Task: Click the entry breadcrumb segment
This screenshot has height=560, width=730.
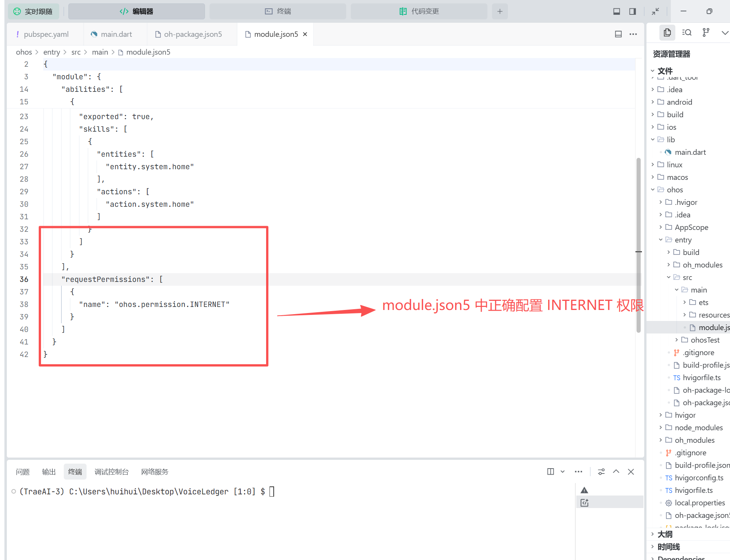Action: pyautogui.click(x=52, y=52)
